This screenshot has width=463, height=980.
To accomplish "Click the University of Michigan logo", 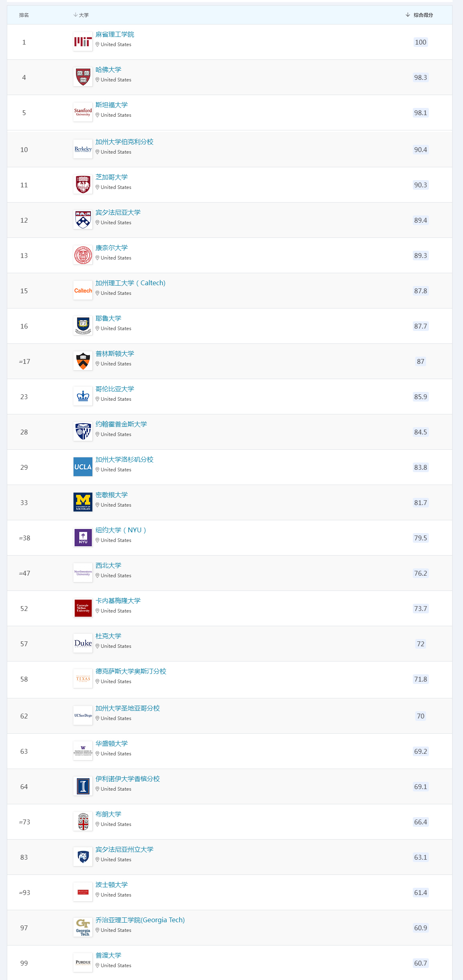I will (83, 502).
